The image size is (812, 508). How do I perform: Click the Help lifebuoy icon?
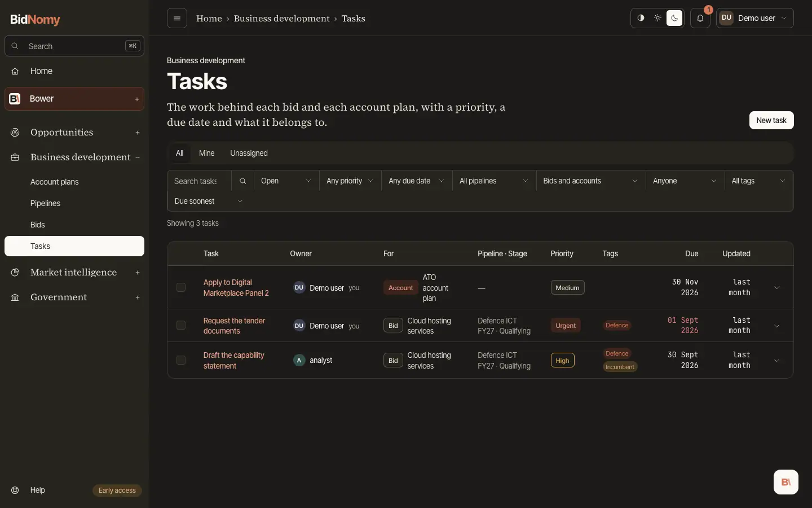(x=15, y=490)
